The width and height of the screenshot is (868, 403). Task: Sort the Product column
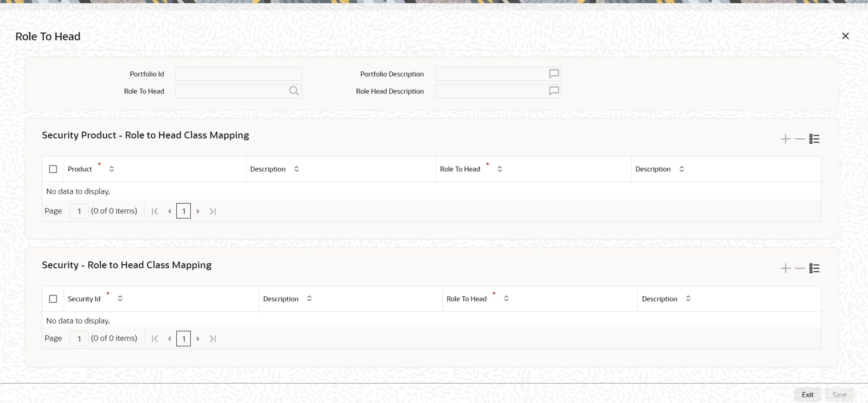(111, 169)
